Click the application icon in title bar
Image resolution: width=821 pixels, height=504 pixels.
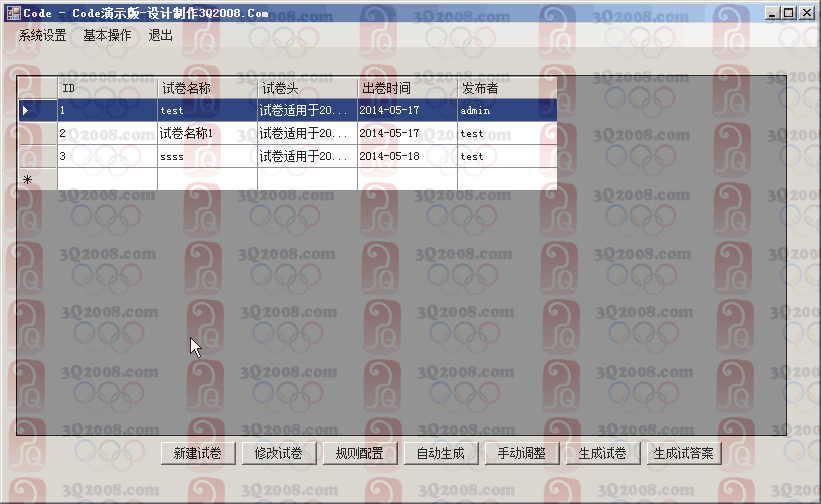point(14,13)
